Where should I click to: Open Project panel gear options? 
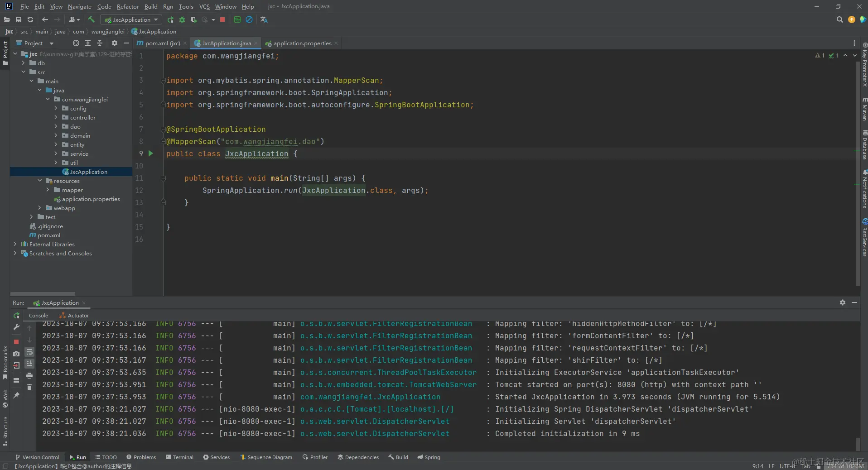click(115, 43)
